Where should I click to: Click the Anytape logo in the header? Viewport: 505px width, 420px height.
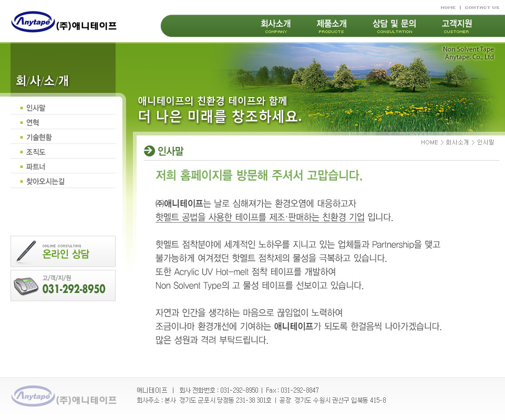[33, 22]
